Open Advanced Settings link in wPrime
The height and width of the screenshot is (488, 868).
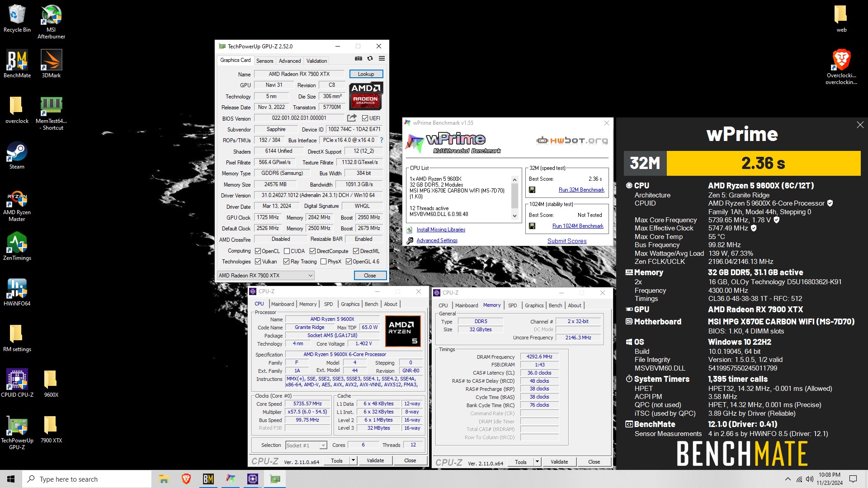click(437, 240)
